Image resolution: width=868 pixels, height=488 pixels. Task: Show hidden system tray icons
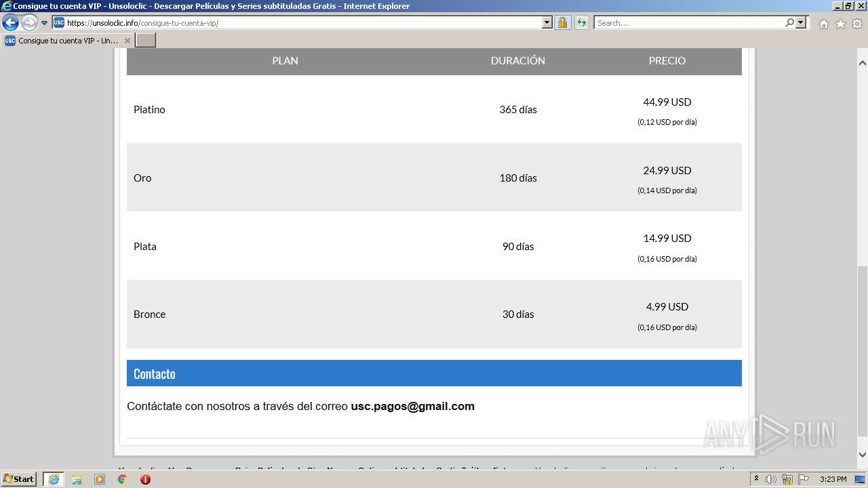(757, 479)
